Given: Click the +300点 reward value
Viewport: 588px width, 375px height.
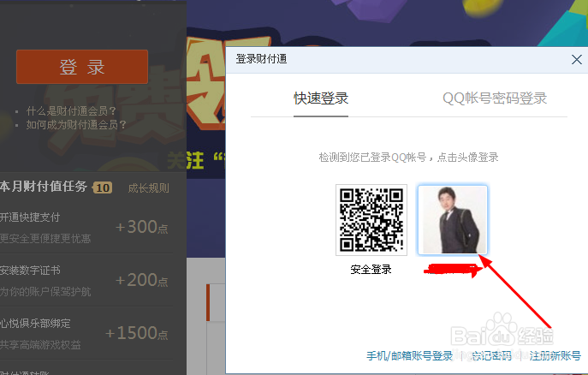Looking at the screenshot, I should point(141,227).
